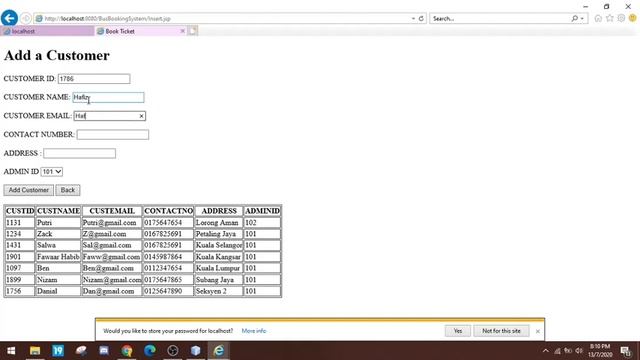The image size is (640, 360).
Task: Open File Explorer from taskbar
Action: coord(35,351)
